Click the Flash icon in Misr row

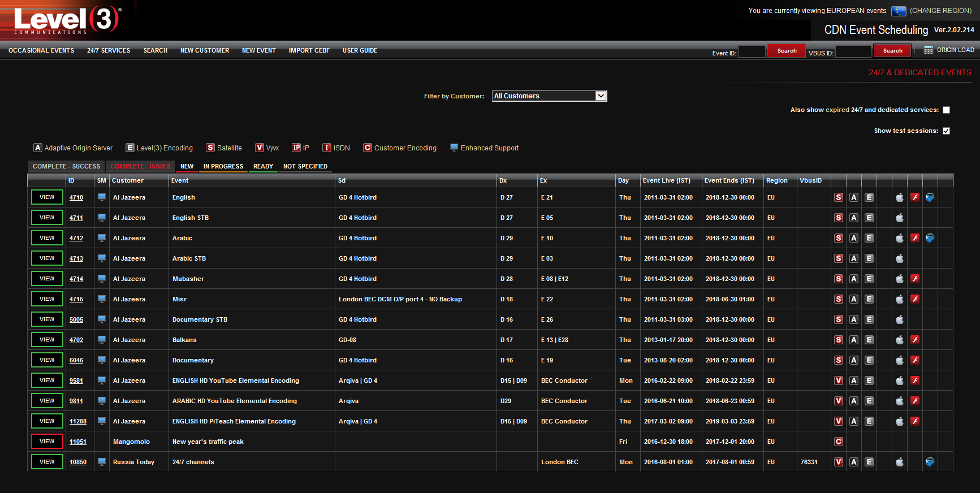tap(915, 299)
